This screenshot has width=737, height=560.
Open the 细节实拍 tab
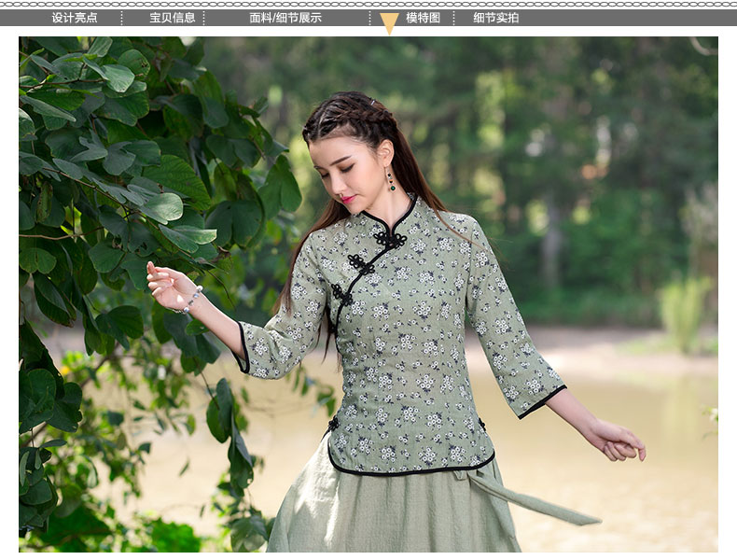click(x=496, y=18)
